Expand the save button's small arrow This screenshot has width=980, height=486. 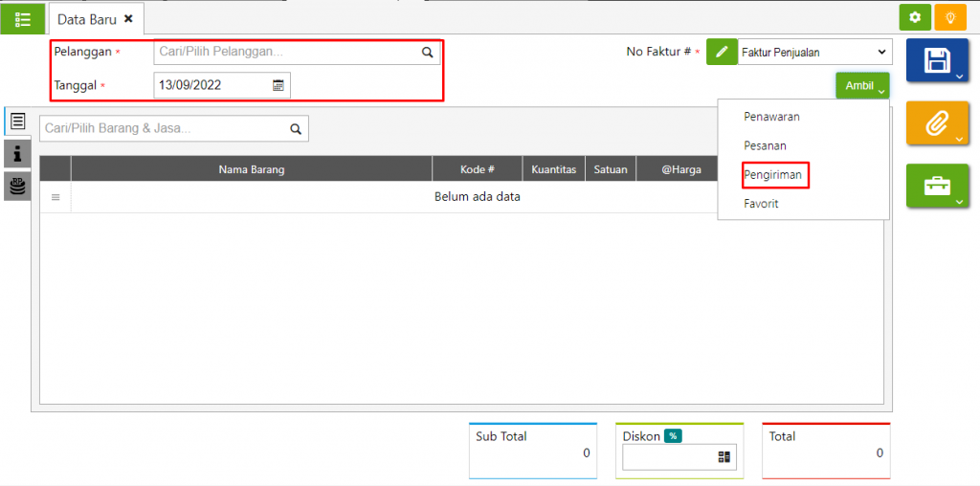[x=959, y=77]
